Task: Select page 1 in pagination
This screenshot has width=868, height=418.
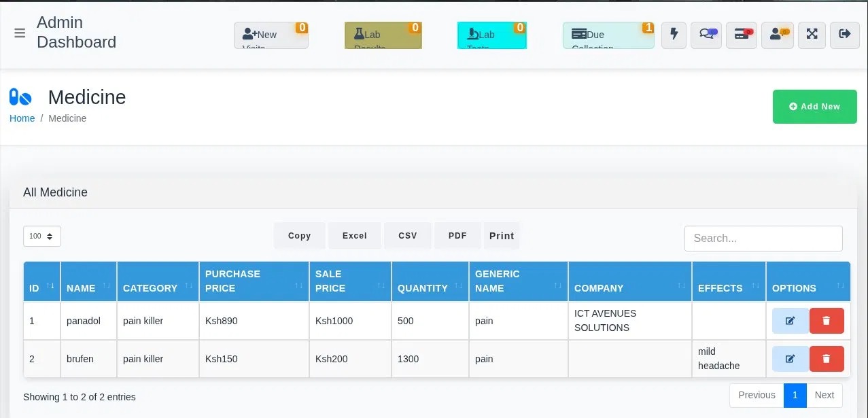Action: 795,395
